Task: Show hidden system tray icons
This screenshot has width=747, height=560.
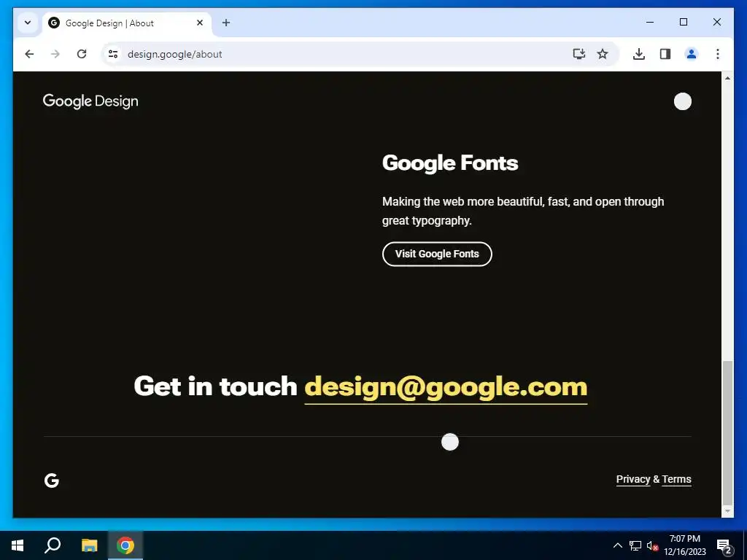Action: (x=617, y=545)
